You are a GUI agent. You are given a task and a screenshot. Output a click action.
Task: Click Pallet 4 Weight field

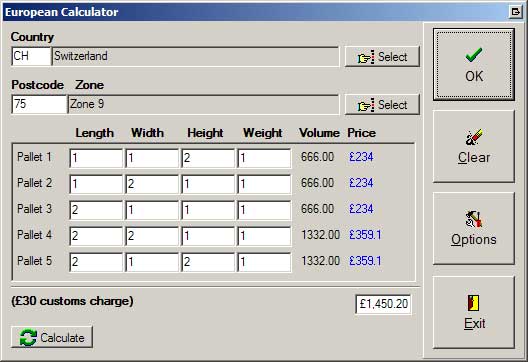click(x=264, y=236)
